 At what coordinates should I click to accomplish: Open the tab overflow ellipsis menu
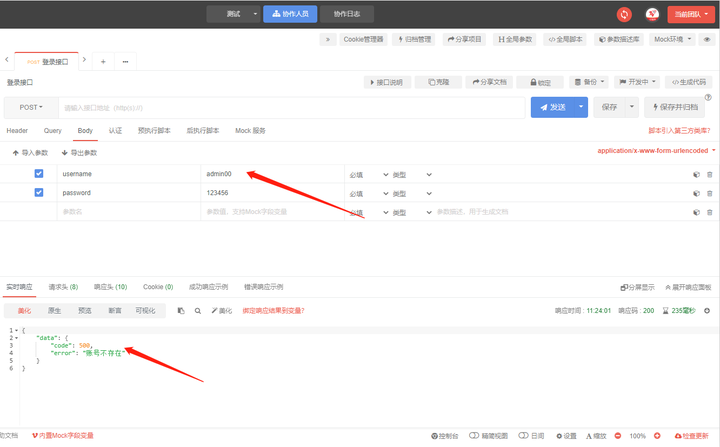(x=125, y=62)
